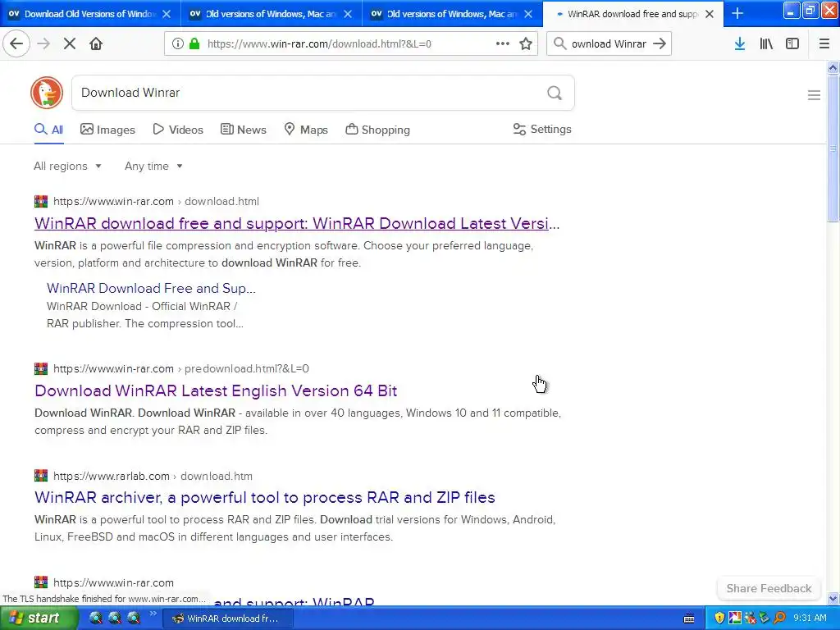Close the 'Download Old Versions of Windo' tab
This screenshot has width=840, height=630.
point(167,14)
